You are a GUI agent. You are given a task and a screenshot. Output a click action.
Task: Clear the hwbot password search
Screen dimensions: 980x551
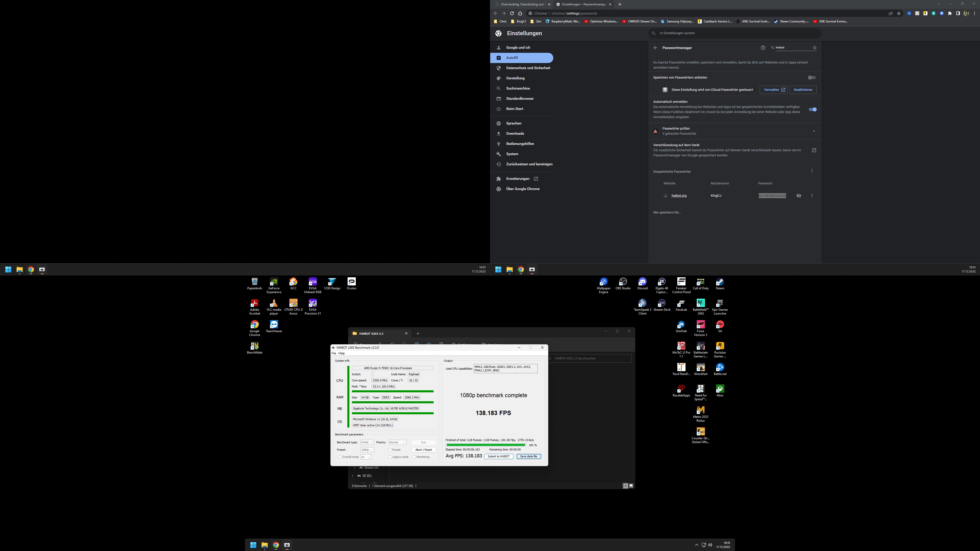click(815, 48)
